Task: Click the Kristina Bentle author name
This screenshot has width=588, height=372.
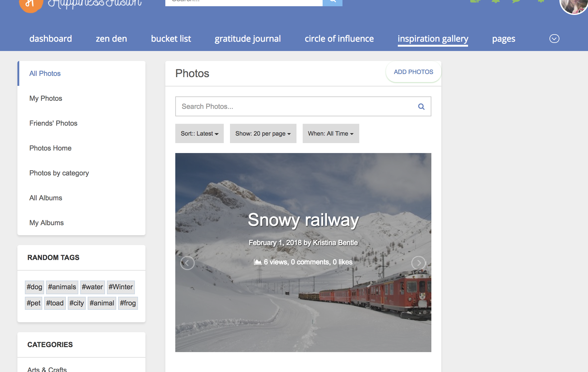Action: click(x=335, y=243)
